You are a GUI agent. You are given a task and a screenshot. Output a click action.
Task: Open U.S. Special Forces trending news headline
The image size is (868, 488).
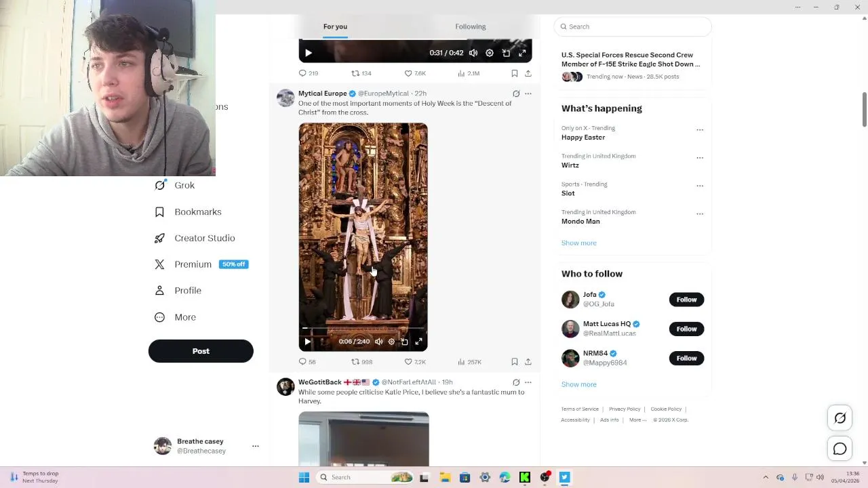pyautogui.click(x=631, y=60)
